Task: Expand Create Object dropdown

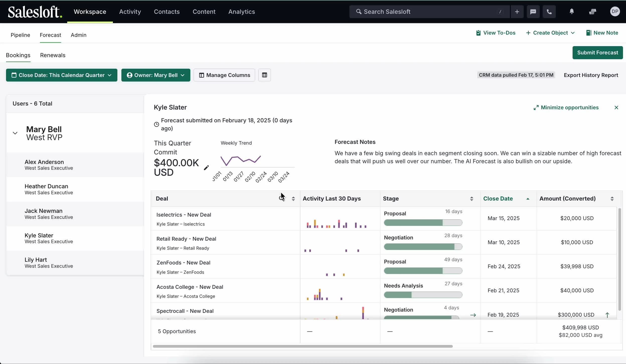Action: [x=550, y=33]
